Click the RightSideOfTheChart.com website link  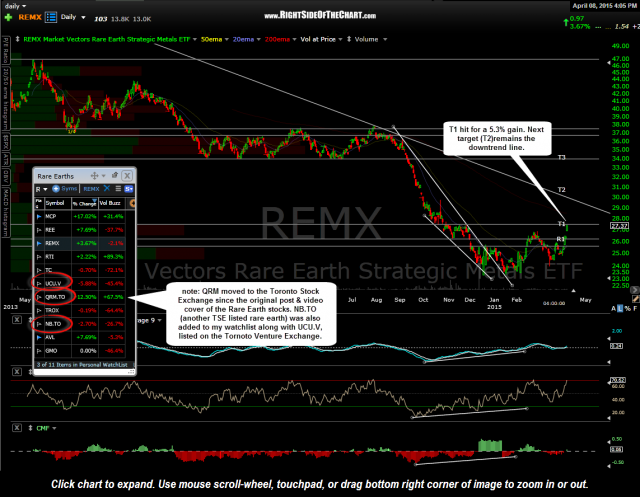[320, 16]
